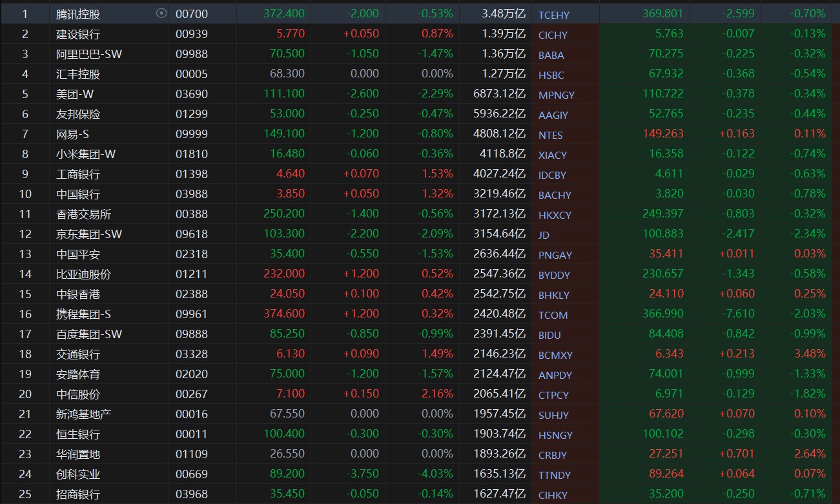Select the 2.16% change of 中信股份

coord(437,394)
